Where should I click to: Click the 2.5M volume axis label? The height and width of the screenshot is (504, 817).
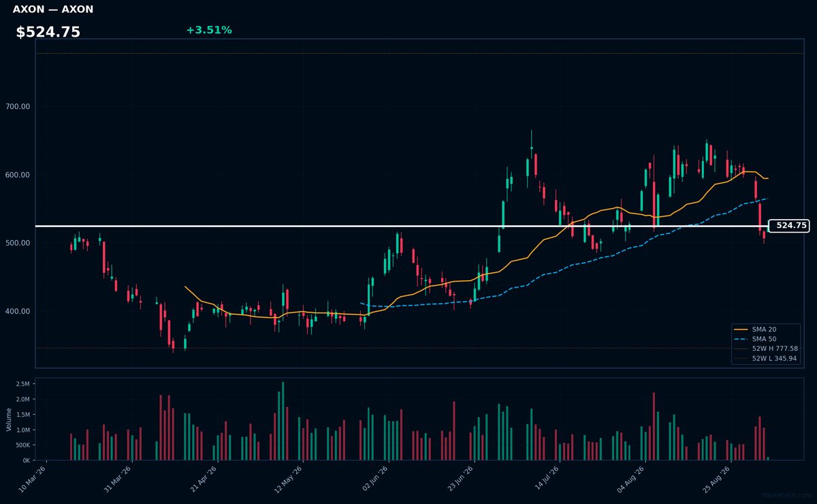(24, 384)
